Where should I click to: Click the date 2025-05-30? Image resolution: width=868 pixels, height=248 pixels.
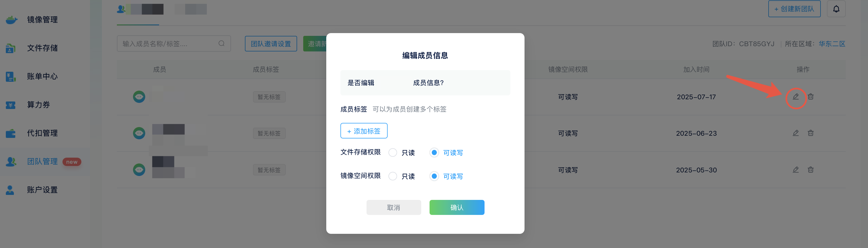click(696, 170)
